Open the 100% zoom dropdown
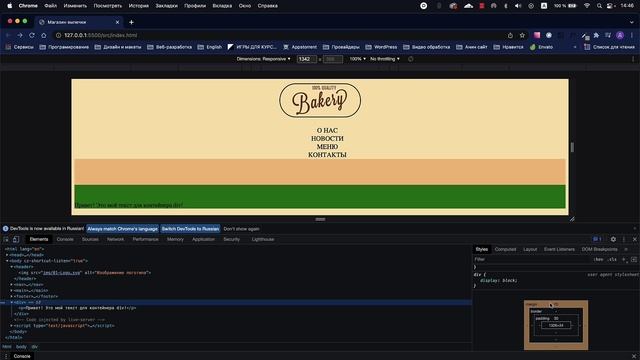The width and height of the screenshot is (640, 360). tap(358, 59)
